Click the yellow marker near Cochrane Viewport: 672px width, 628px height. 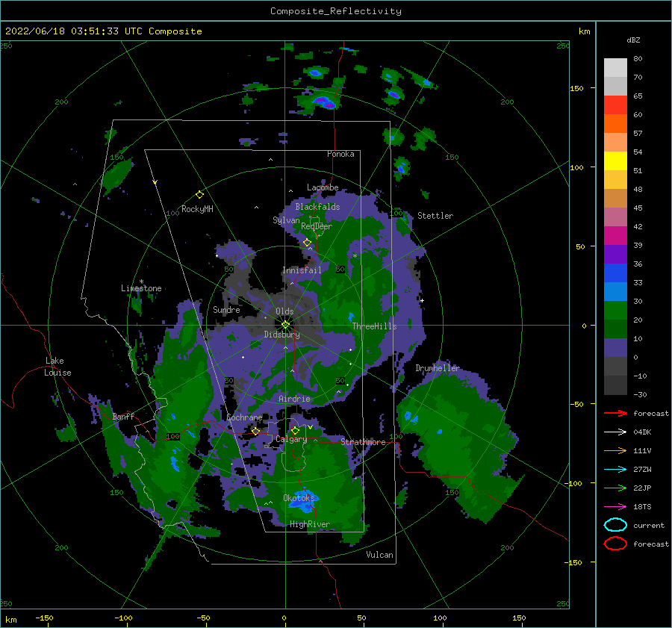[255, 431]
